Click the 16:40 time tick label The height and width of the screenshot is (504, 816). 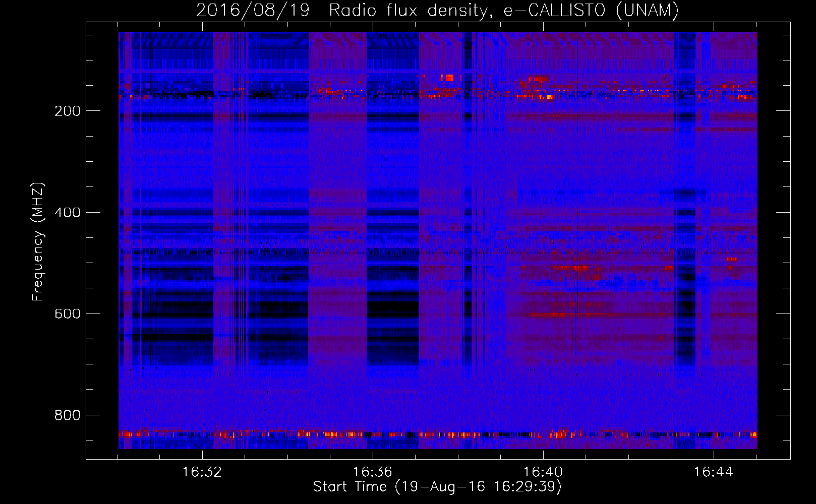543,472
